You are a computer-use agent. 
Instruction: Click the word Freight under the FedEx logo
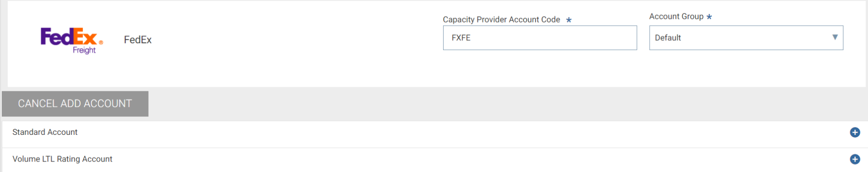(84, 50)
